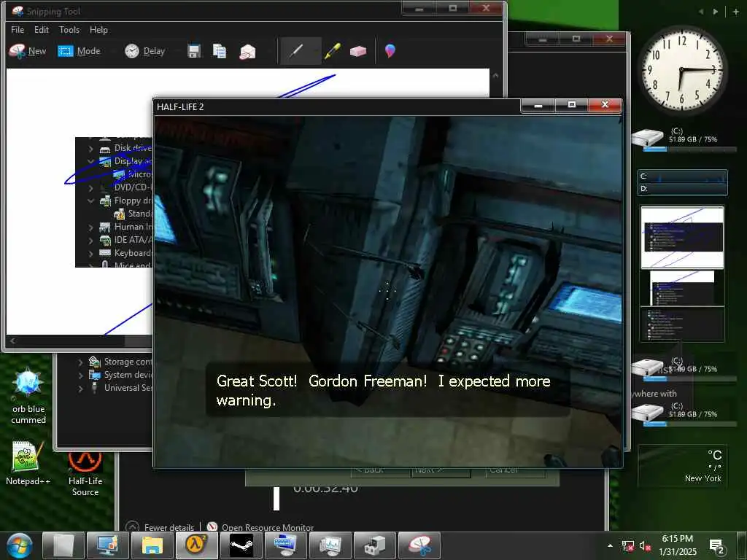Click the 6:15 PM taskbar clock
The image size is (747, 560).
point(678,545)
